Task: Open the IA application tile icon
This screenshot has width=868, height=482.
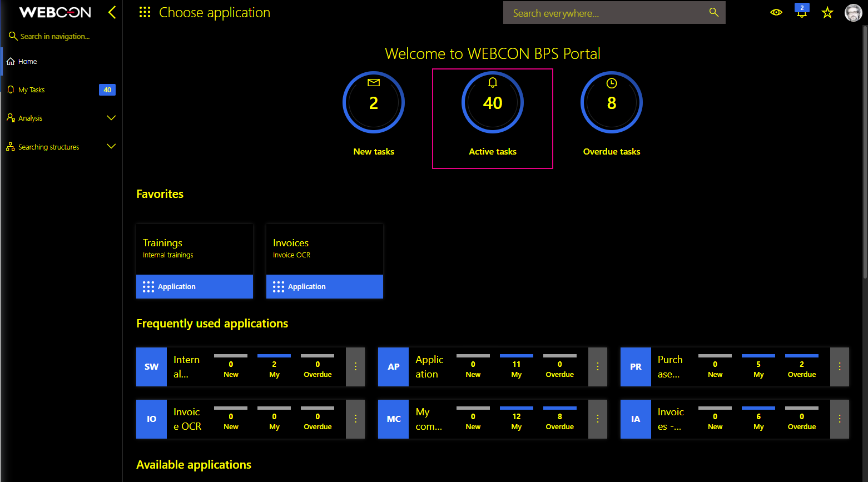Action: click(x=636, y=419)
